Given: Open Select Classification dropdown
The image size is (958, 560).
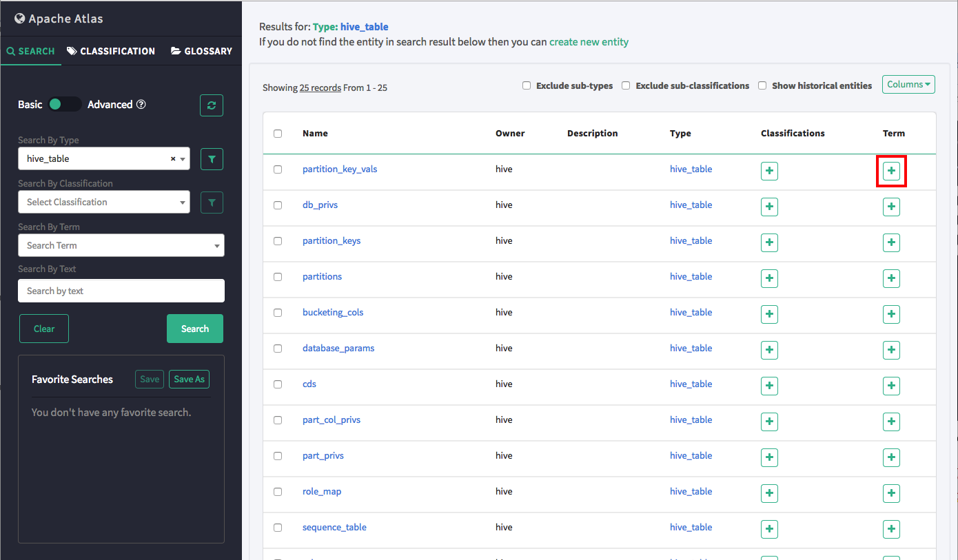Looking at the screenshot, I should [104, 203].
